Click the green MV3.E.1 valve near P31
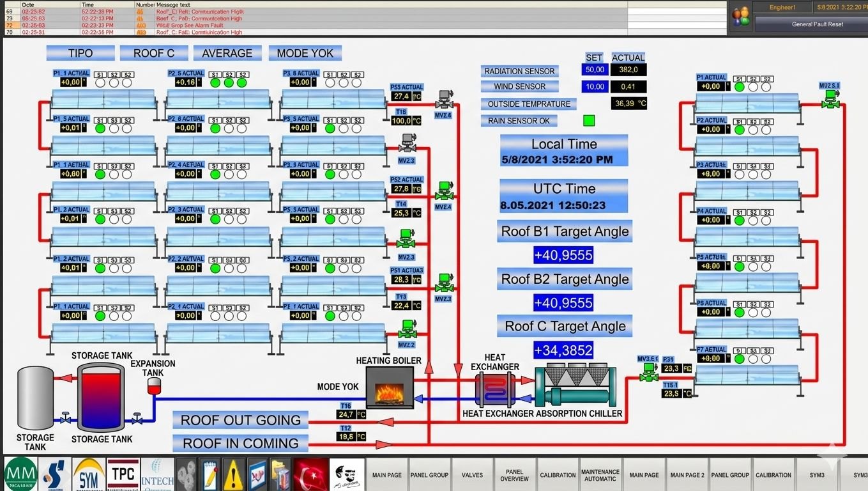 tap(649, 373)
